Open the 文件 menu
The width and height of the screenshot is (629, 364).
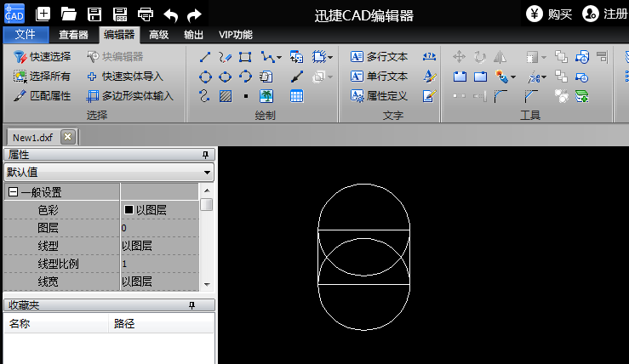[x=26, y=35]
